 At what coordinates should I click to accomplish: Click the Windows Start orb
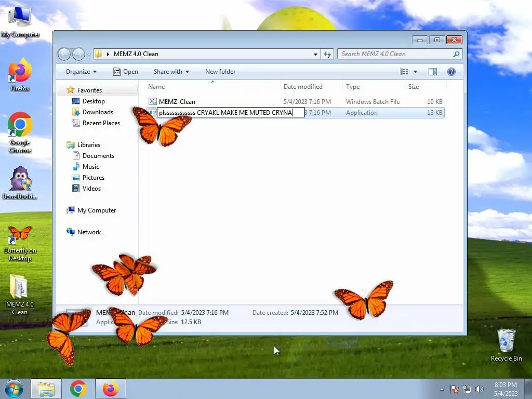(14, 389)
